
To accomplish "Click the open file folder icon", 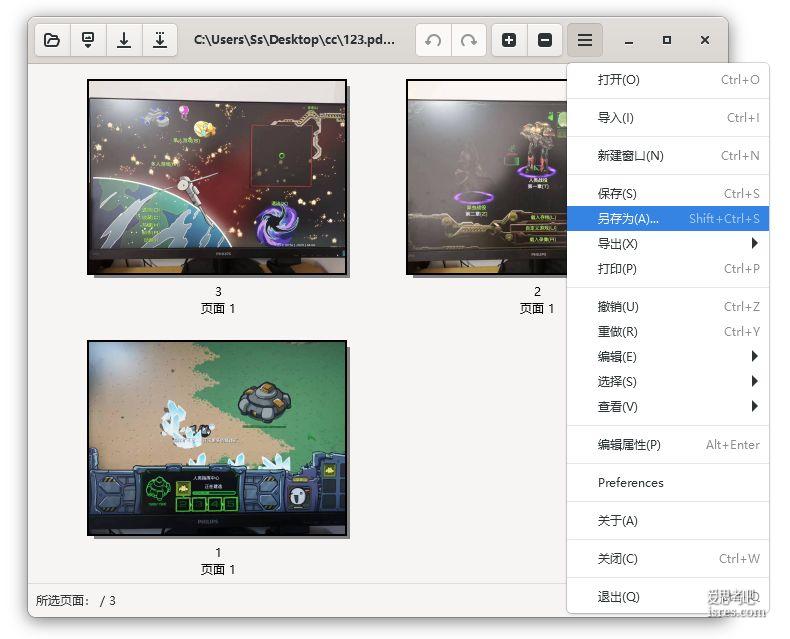I will 52,40.
